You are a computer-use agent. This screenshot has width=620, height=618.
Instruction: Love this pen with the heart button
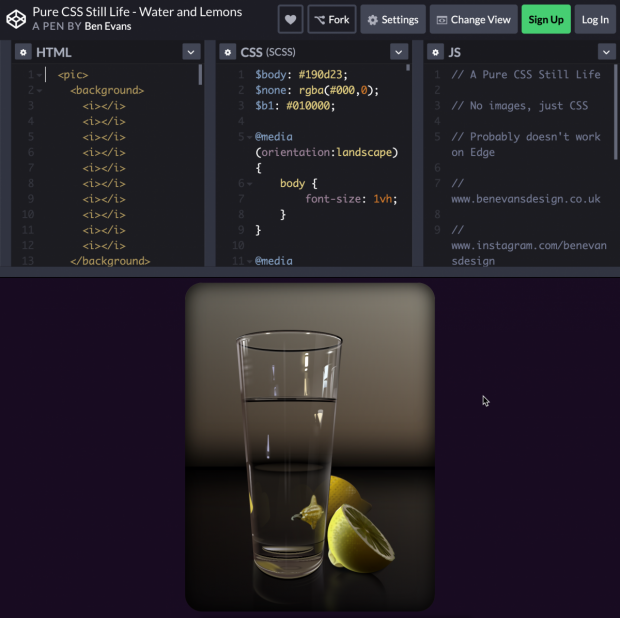pyautogui.click(x=290, y=19)
